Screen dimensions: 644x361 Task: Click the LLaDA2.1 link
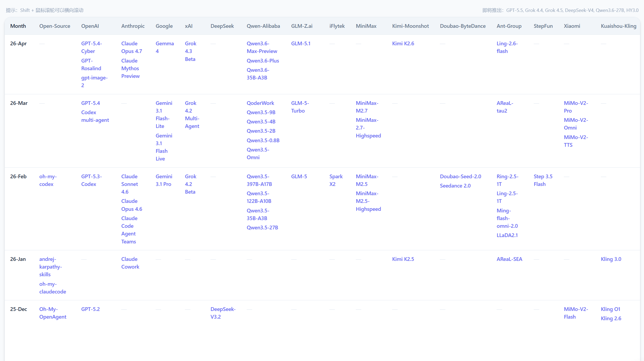(x=507, y=235)
